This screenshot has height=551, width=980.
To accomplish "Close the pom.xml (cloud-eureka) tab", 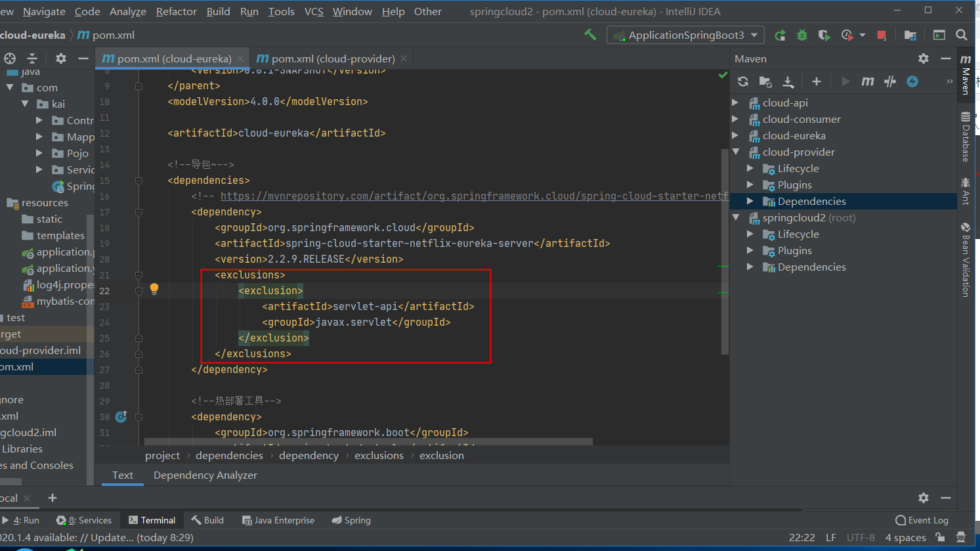I will (240, 58).
